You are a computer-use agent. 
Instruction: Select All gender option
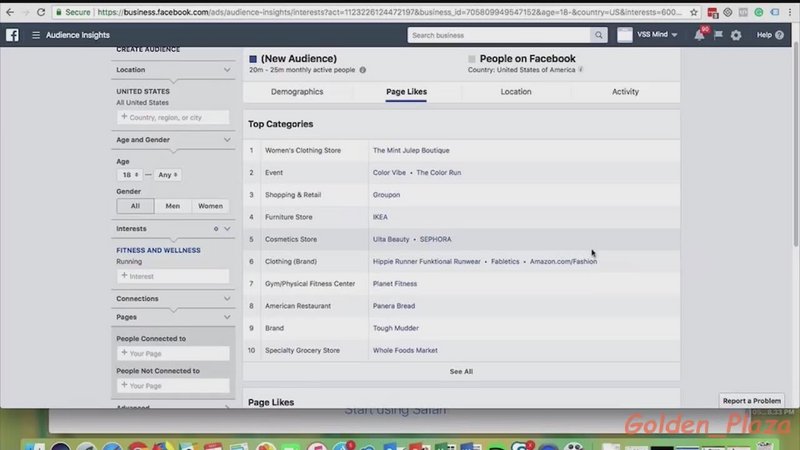click(x=135, y=206)
